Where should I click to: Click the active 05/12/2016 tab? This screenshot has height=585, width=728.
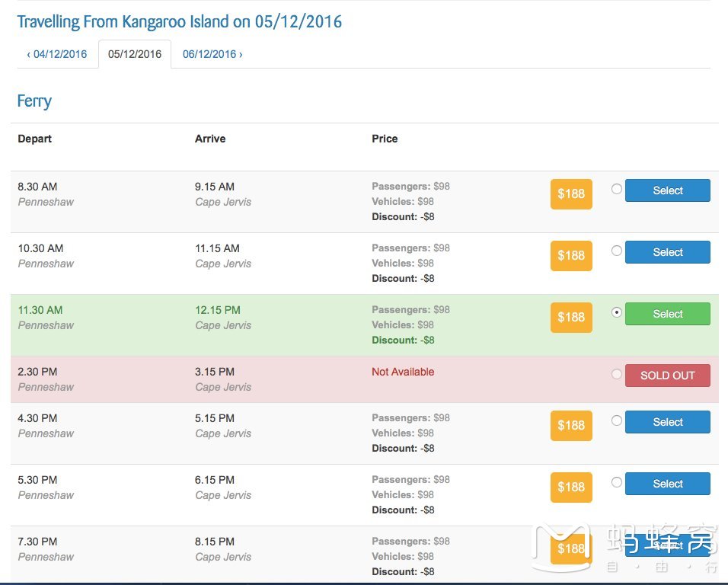(135, 54)
